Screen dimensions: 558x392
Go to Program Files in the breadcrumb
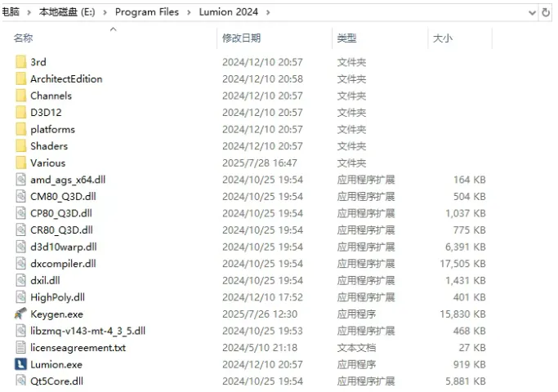[147, 12]
